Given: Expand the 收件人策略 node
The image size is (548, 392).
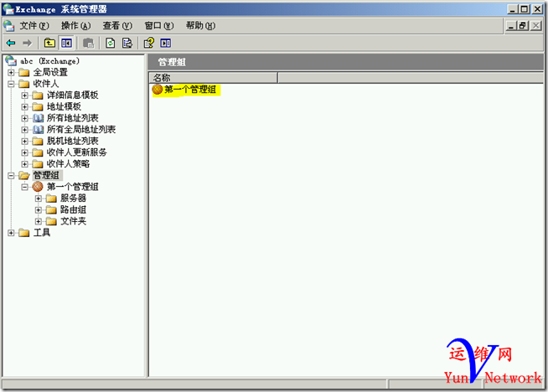Looking at the screenshot, I should tap(25, 164).
